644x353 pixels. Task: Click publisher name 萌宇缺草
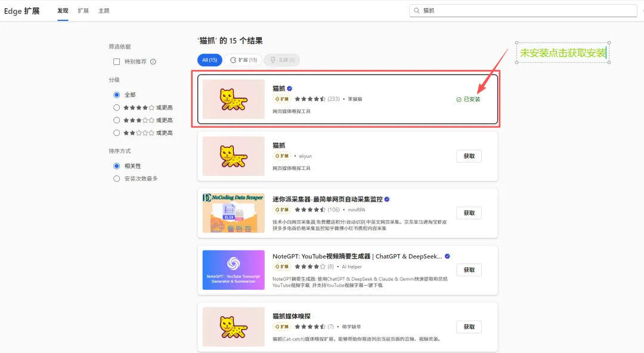pyautogui.click(x=352, y=327)
